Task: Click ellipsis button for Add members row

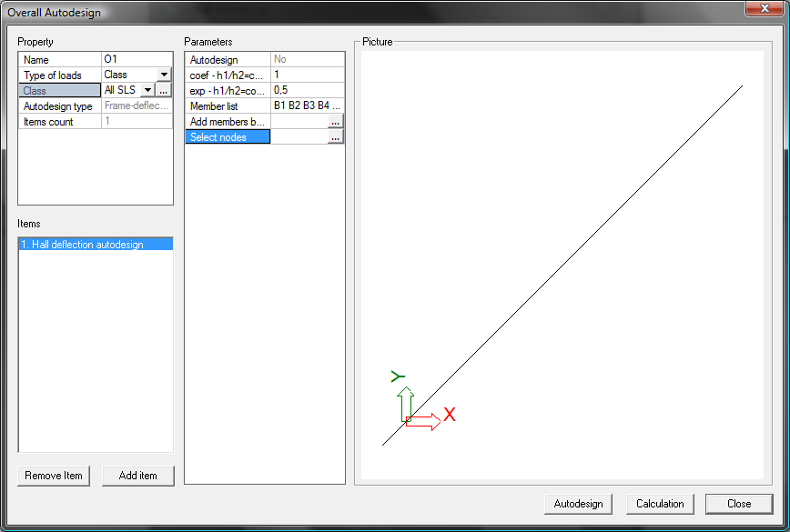Action: click(x=336, y=122)
